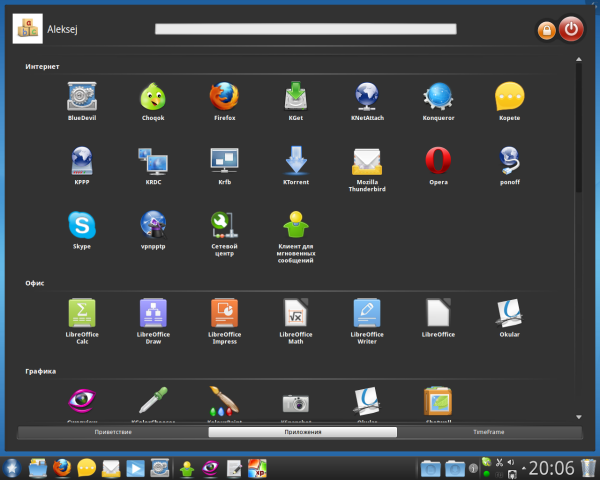Open Сетевой центр network center
The width and height of the screenshot is (600, 480).
point(224,233)
